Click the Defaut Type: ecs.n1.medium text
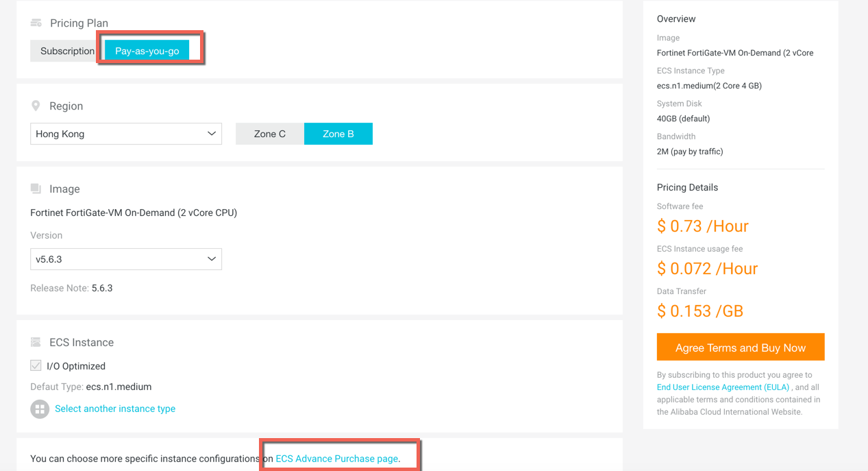Viewport: 868px width, 471px height. [91, 387]
